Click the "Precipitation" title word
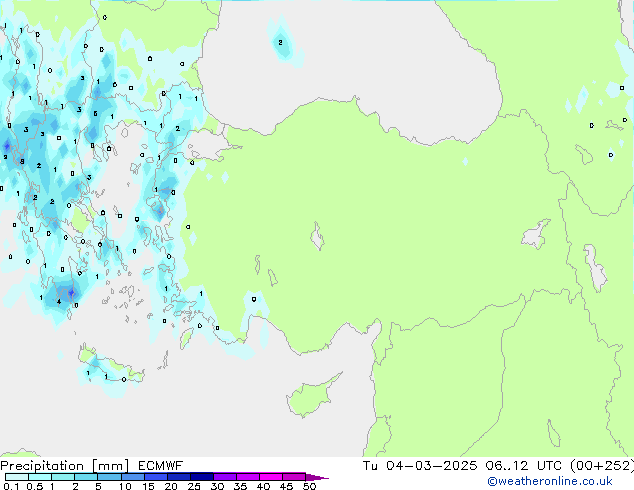The image size is (634, 490). (42, 466)
